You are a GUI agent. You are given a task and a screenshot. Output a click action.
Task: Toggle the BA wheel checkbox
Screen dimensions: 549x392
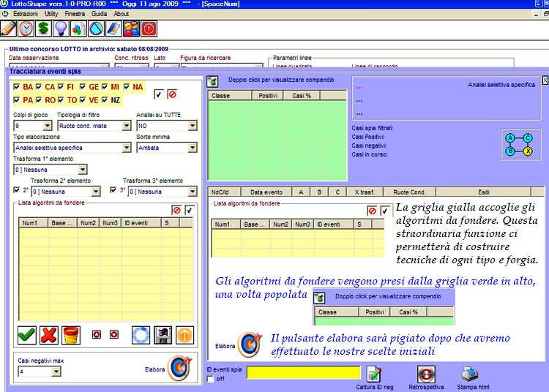[x=16, y=86]
